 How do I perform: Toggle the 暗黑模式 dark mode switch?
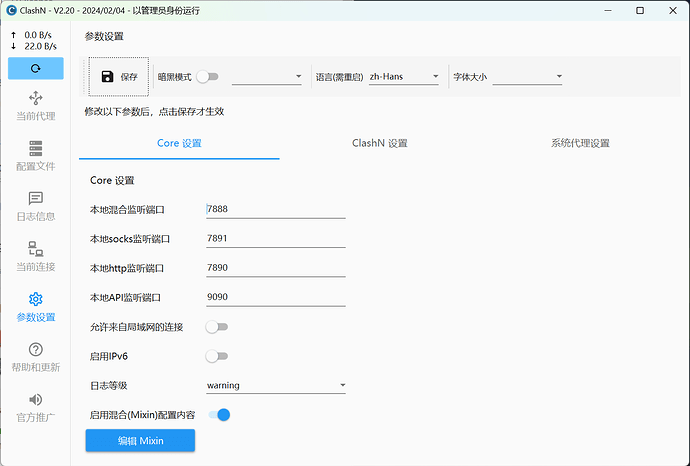[208, 77]
